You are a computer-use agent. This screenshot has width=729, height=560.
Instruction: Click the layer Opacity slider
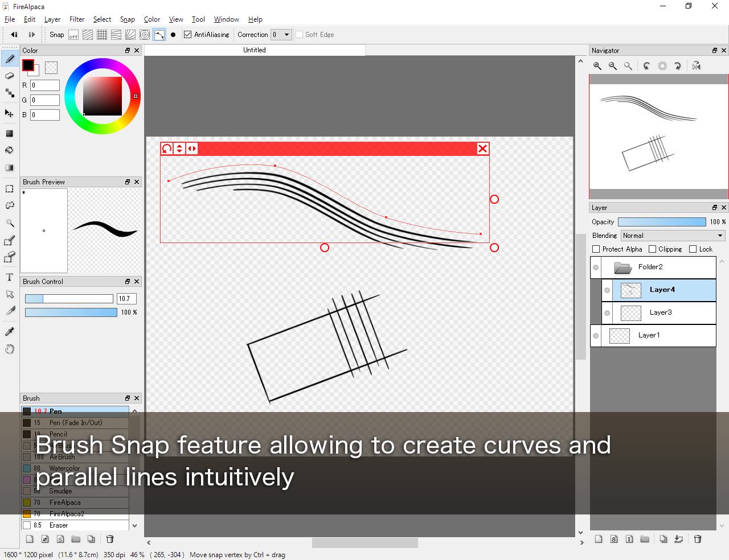click(x=662, y=222)
